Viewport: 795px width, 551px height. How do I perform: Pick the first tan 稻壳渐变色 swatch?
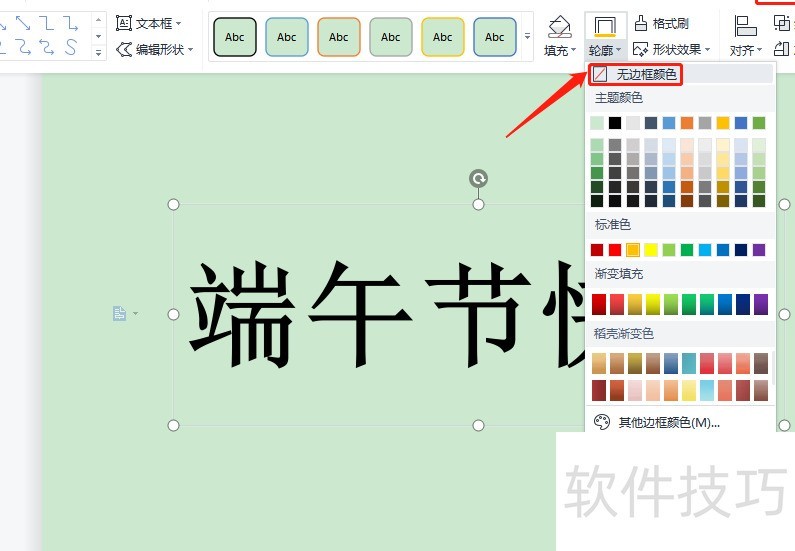(599, 363)
